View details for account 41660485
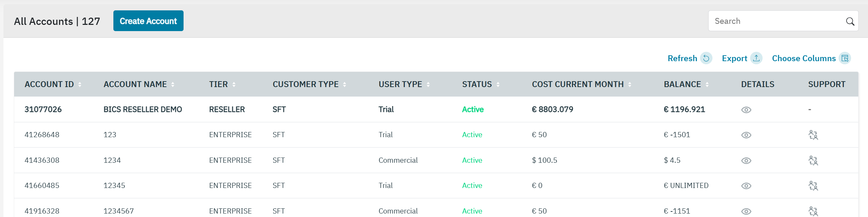The width and height of the screenshot is (868, 217). coord(746,186)
